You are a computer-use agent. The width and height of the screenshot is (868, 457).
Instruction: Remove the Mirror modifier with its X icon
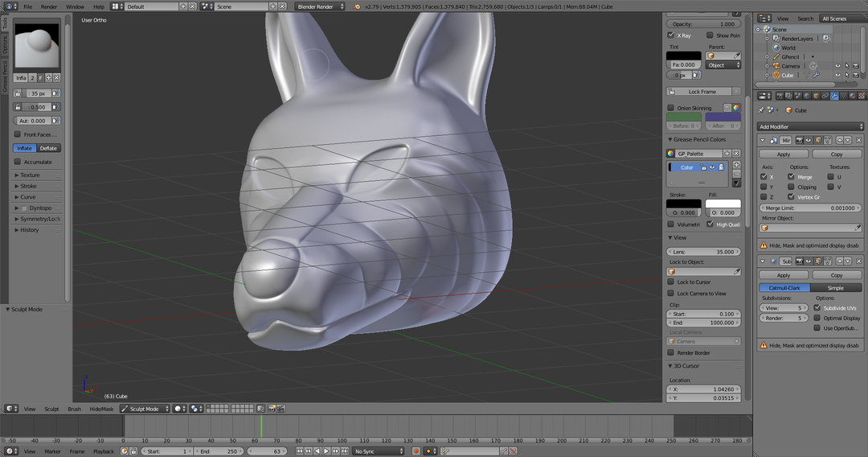tap(858, 140)
